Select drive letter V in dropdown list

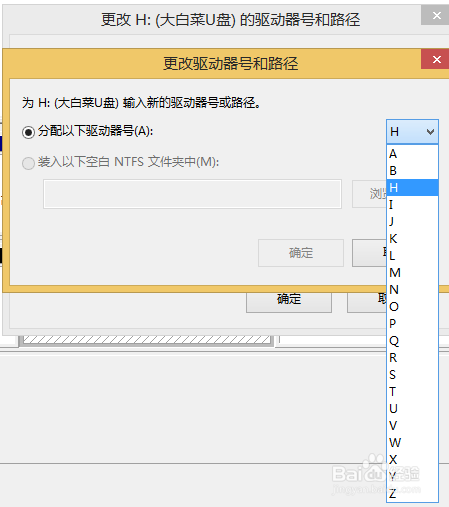[412, 426]
